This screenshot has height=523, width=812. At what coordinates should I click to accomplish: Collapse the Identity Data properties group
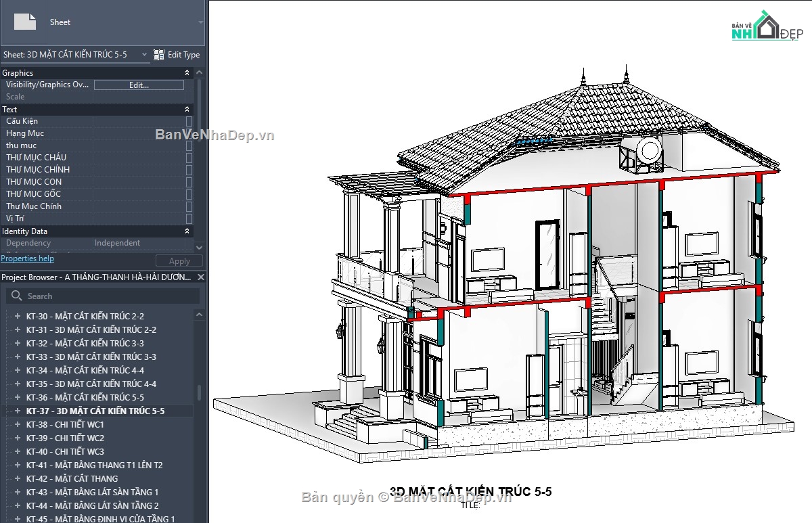coord(187,231)
